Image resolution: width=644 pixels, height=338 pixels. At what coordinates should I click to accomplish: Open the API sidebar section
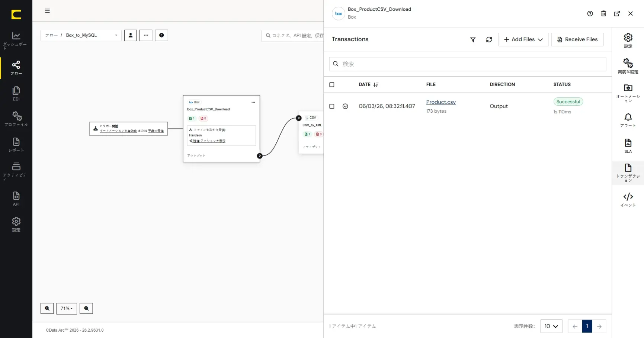16,199
